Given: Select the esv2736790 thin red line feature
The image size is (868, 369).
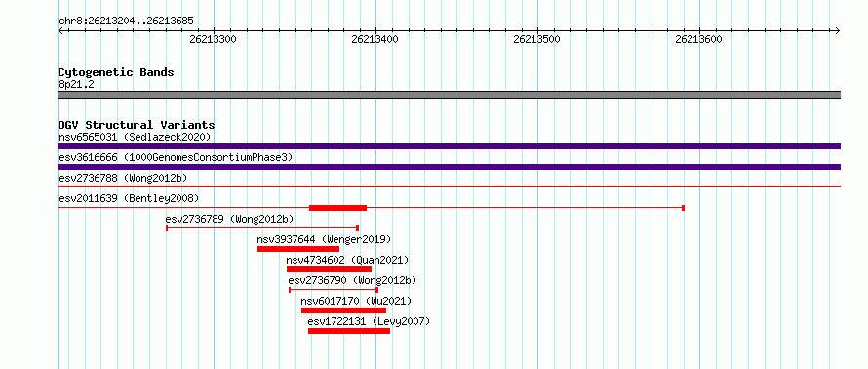Looking at the screenshot, I should click(334, 290).
